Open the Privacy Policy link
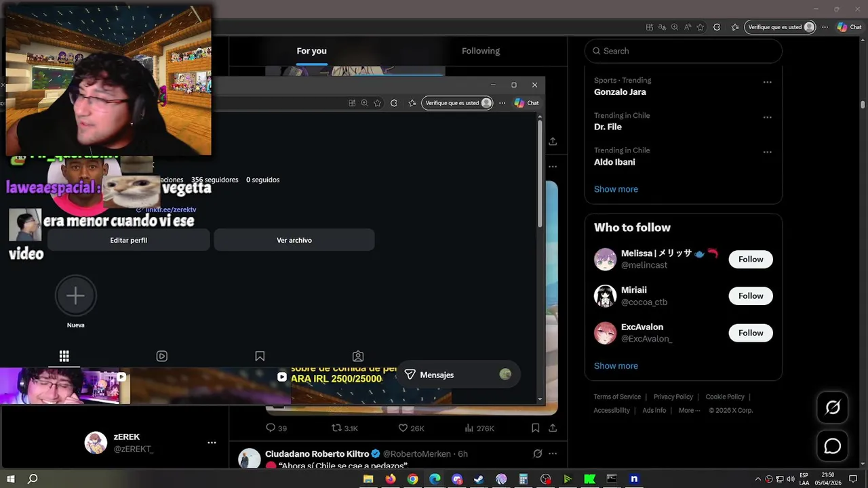868x488 pixels. (673, 397)
